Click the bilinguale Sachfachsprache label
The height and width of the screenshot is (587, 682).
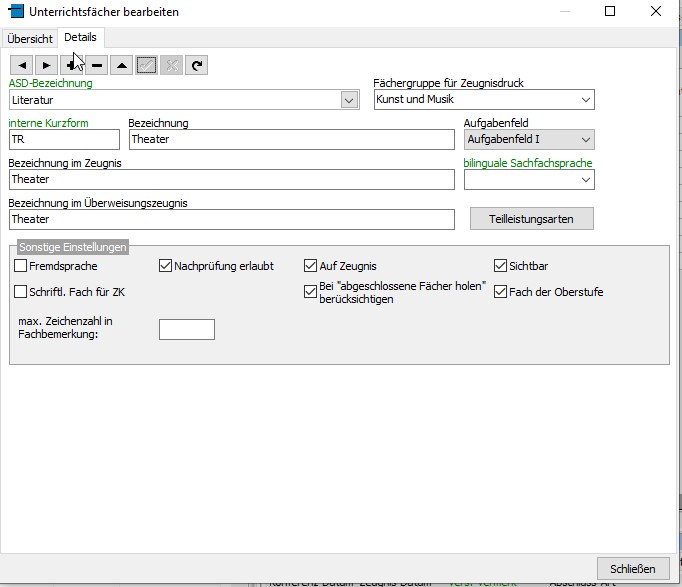[x=528, y=163]
